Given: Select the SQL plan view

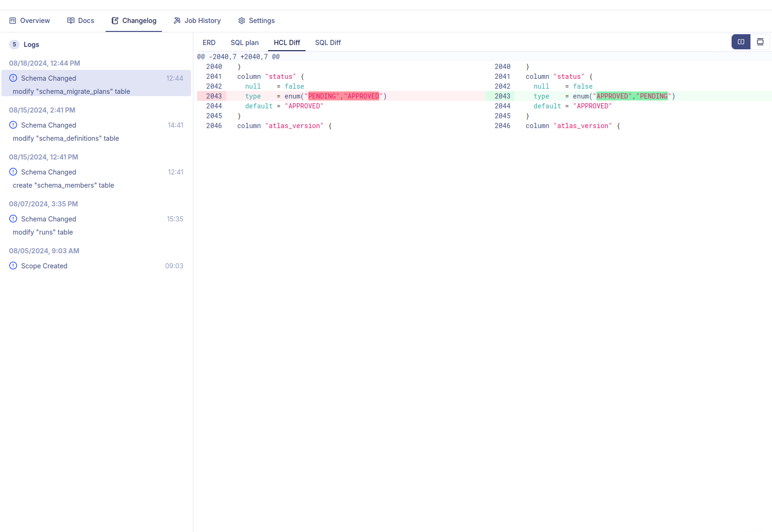Looking at the screenshot, I should [x=245, y=42].
